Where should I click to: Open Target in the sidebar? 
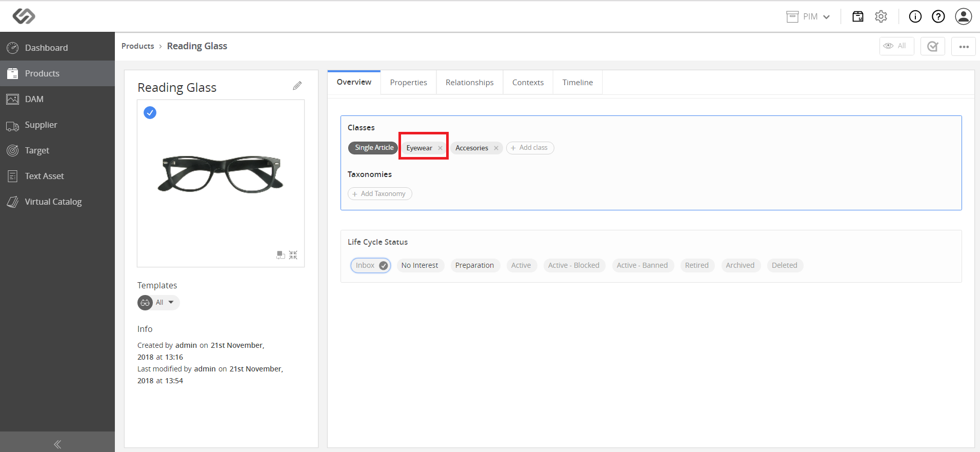point(57,150)
